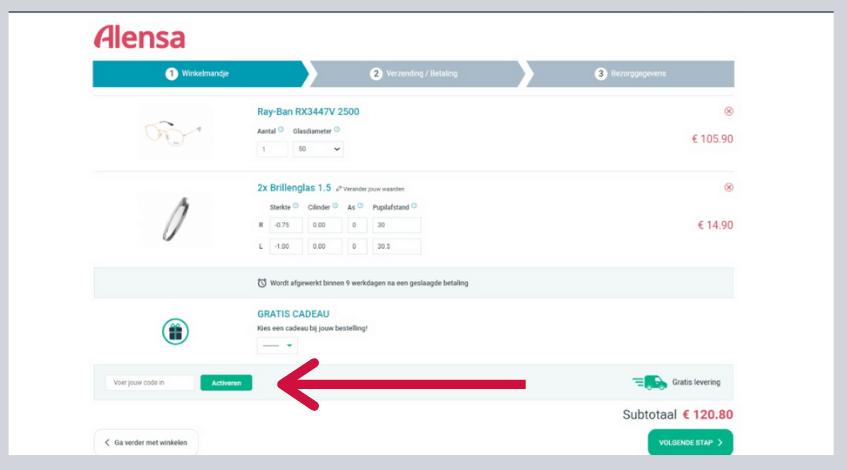Click the Ray-Ban glasses product thumbnail
This screenshot has width=847, height=470.
pyautogui.click(x=175, y=131)
